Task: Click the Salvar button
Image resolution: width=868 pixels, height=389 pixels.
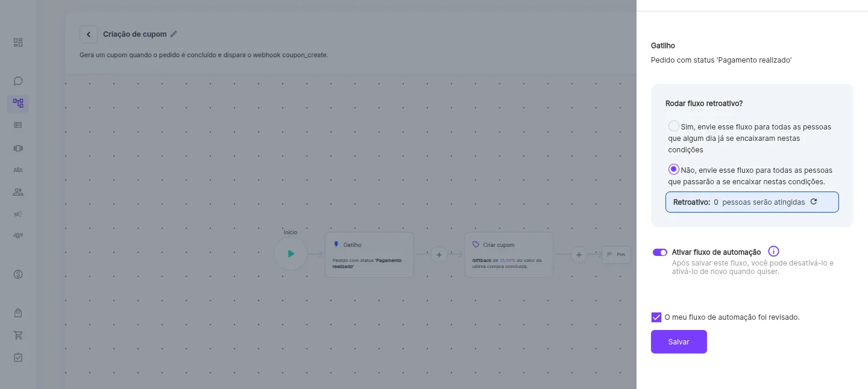Action: click(679, 341)
